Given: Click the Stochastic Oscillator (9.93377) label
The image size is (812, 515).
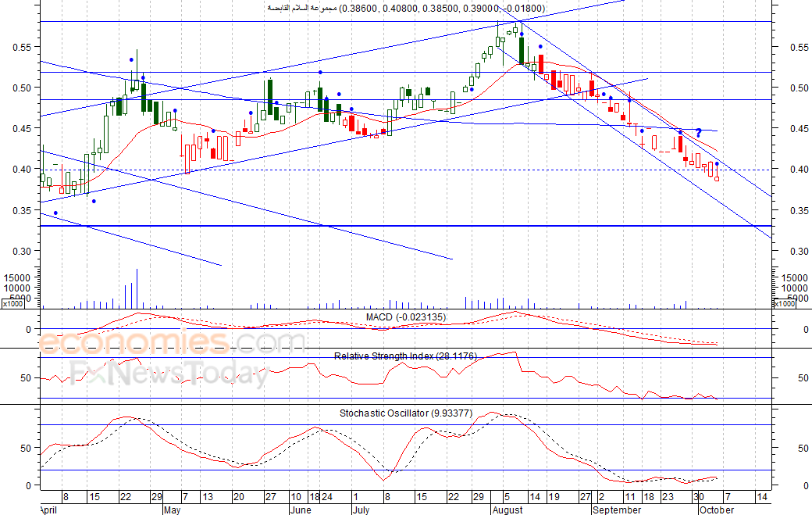Looking at the screenshot, I should coord(406,413).
